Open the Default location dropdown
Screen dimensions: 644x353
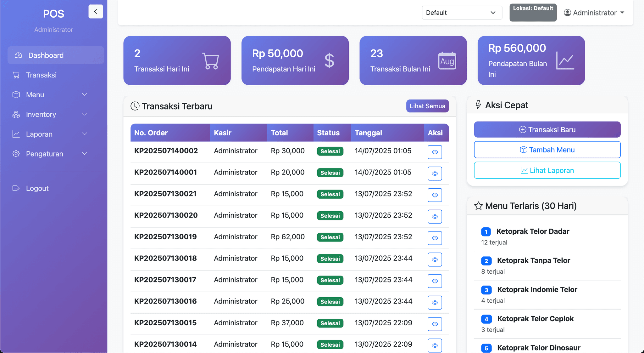pyautogui.click(x=462, y=13)
